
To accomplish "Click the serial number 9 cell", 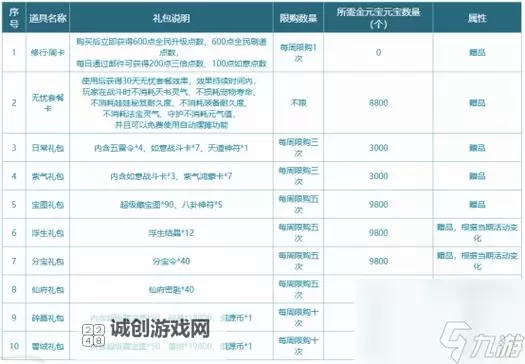I will (14, 317).
